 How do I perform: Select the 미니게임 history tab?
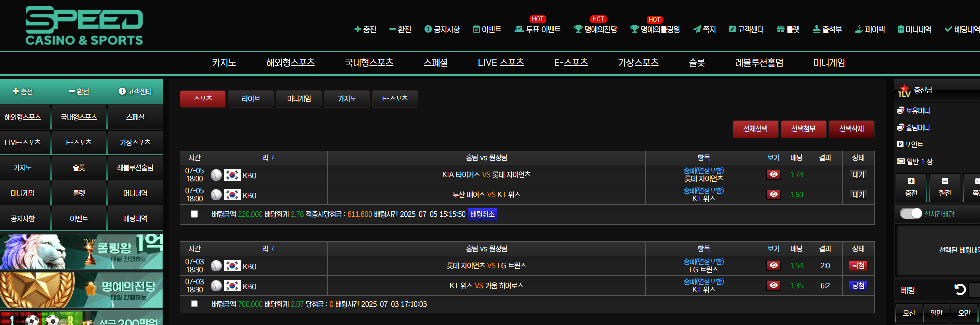(299, 99)
